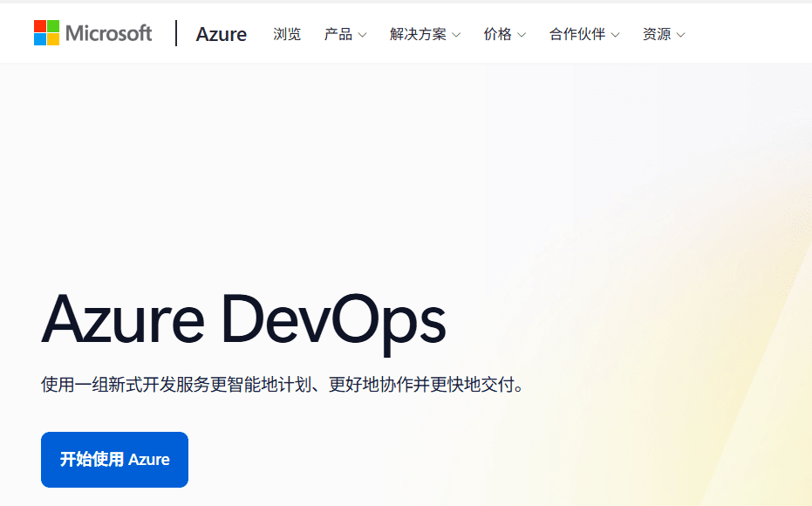
Task: Expand the 合作伙伴 dropdown menu
Action: pos(584,34)
